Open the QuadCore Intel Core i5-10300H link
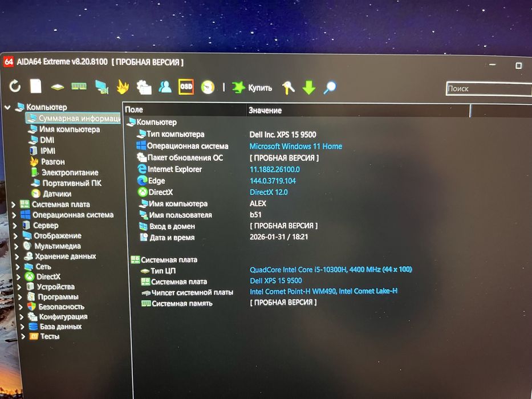532x399 pixels. tap(331, 270)
